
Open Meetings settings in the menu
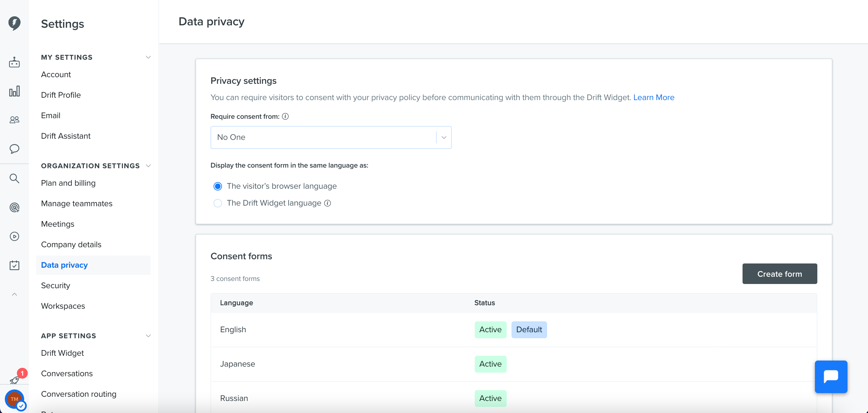[58, 224]
